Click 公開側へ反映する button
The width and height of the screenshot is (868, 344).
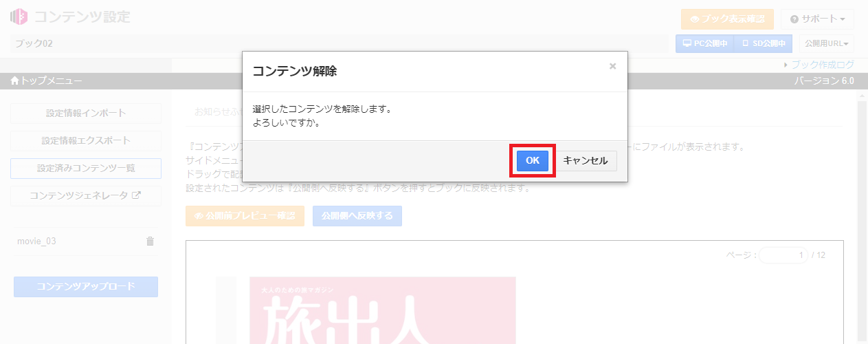click(x=357, y=216)
